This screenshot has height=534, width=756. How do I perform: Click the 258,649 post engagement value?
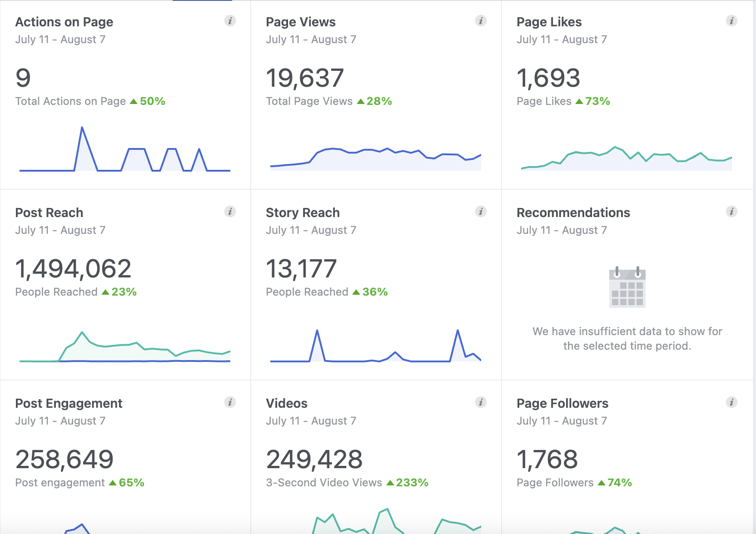65,460
